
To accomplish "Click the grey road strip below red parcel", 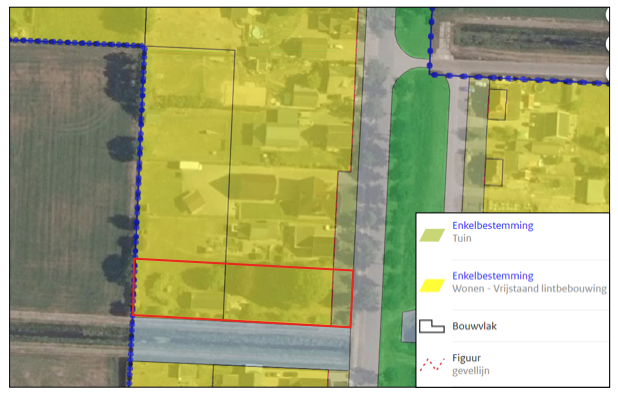I will pyautogui.click(x=241, y=343).
